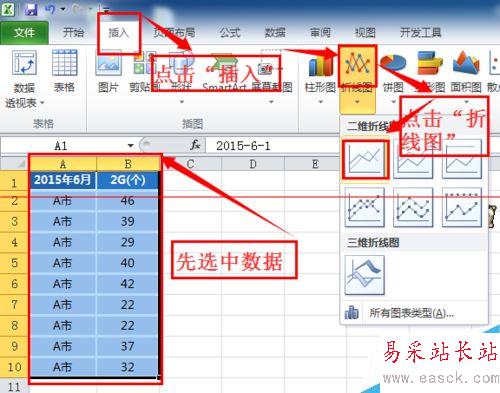This screenshot has height=393, width=500.
Task: Click cell containing 2G(个)
Action: click(128, 180)
